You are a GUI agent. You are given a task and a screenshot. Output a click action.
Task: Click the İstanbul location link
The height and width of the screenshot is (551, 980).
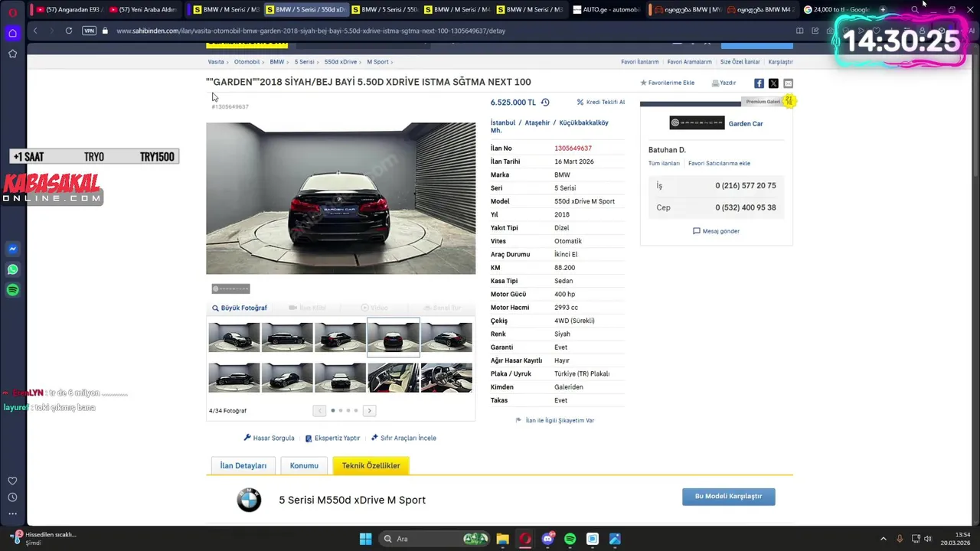point(503,122)
